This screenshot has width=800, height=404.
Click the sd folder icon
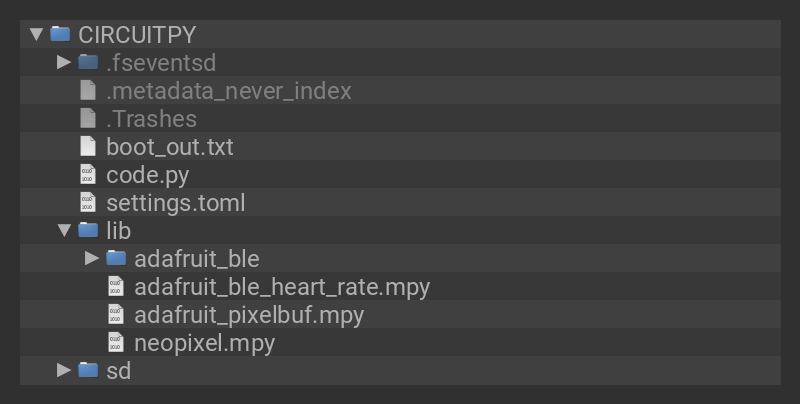pos(88,370)
